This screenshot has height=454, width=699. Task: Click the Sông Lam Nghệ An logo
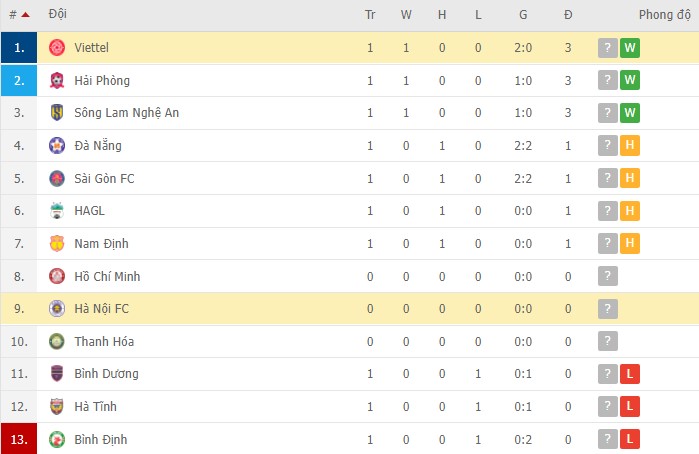pos(57,113)
